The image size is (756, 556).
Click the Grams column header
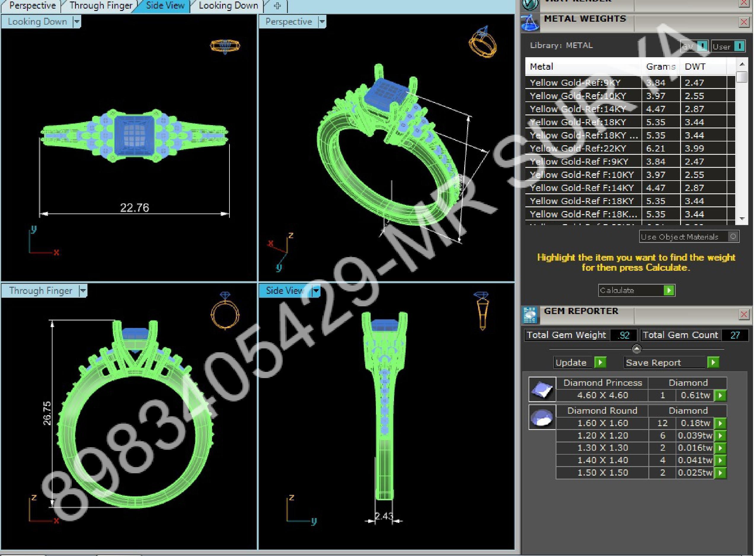click(661, 67)
